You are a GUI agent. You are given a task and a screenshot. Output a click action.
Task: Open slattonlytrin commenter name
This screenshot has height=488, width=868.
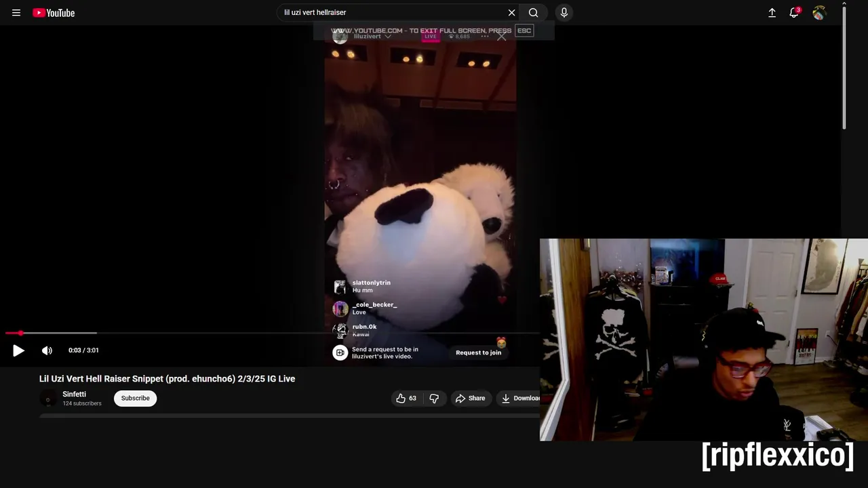pos(371,283)
